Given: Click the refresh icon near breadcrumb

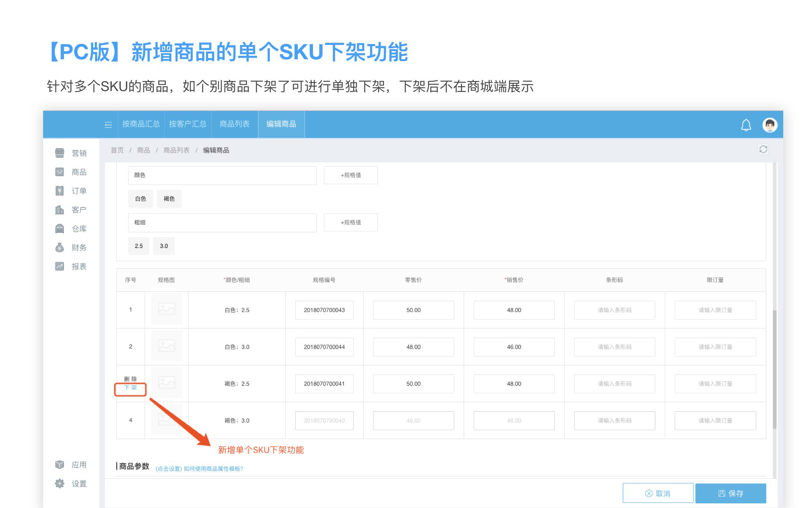Looking at the screenshot, I should click(x=763, y=149).
